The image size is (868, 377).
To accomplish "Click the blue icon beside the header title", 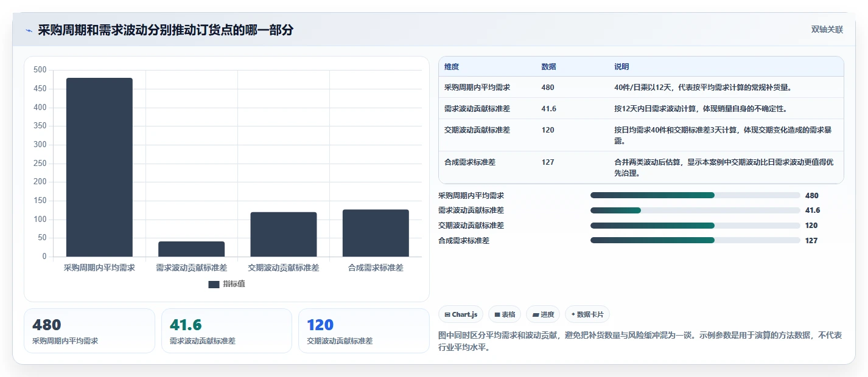I will pyautogui.click(x=29, y=30).
